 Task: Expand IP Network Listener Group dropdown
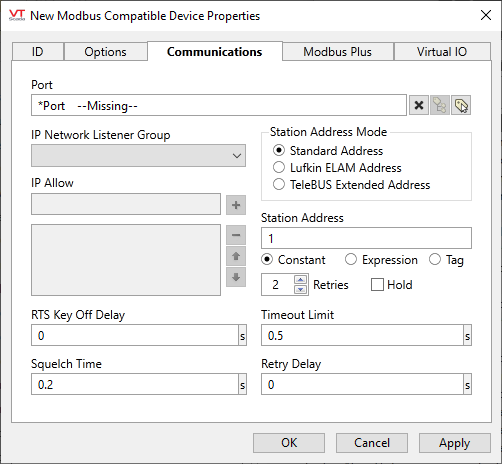(138, 156)
